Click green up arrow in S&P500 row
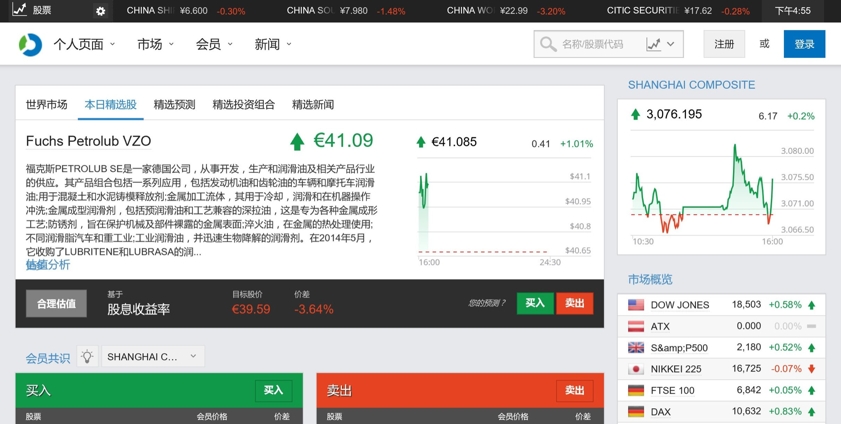Viewport: 841px width, 424px height. click(812, 347)
